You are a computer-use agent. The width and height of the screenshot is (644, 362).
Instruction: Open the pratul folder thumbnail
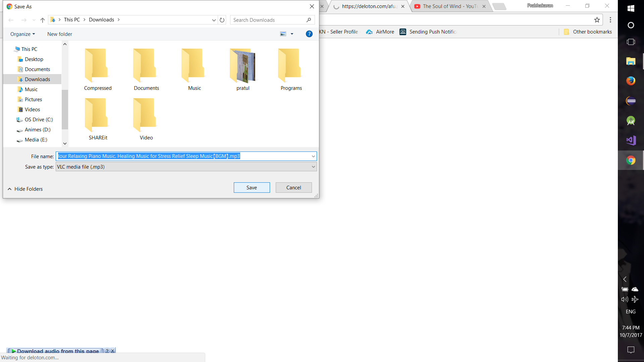(243, 66)
